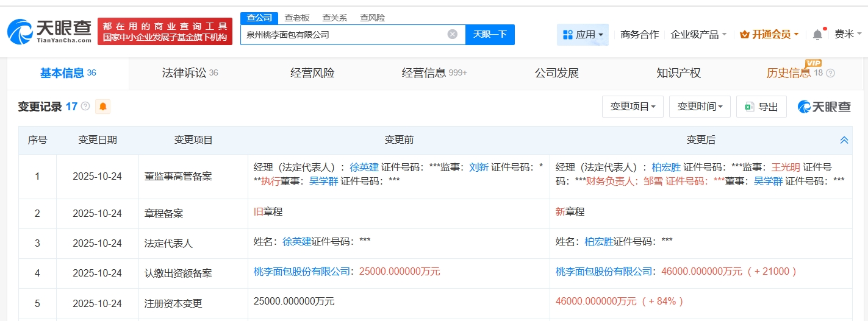
Task: Click the company name search input field
Action: point(345,35)
